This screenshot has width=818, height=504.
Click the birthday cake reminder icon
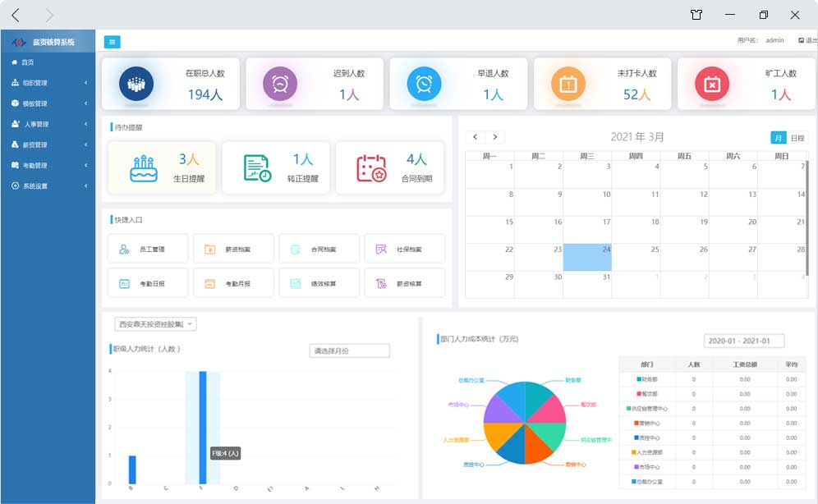(144, 167)
